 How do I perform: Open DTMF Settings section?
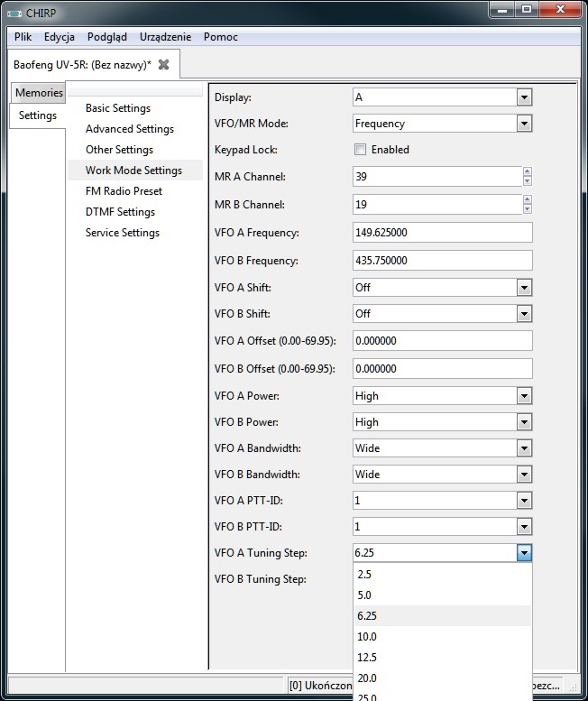point(120,212)
